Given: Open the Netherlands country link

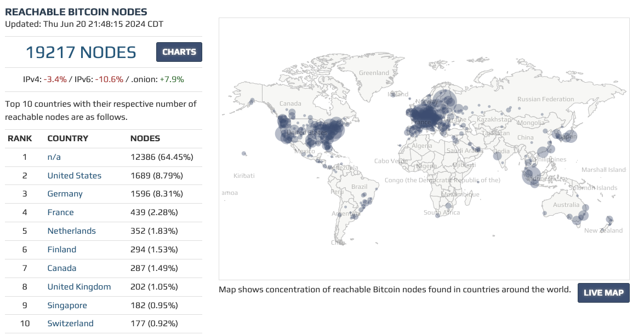Looking at the screenshot, I should coord(71,231).
